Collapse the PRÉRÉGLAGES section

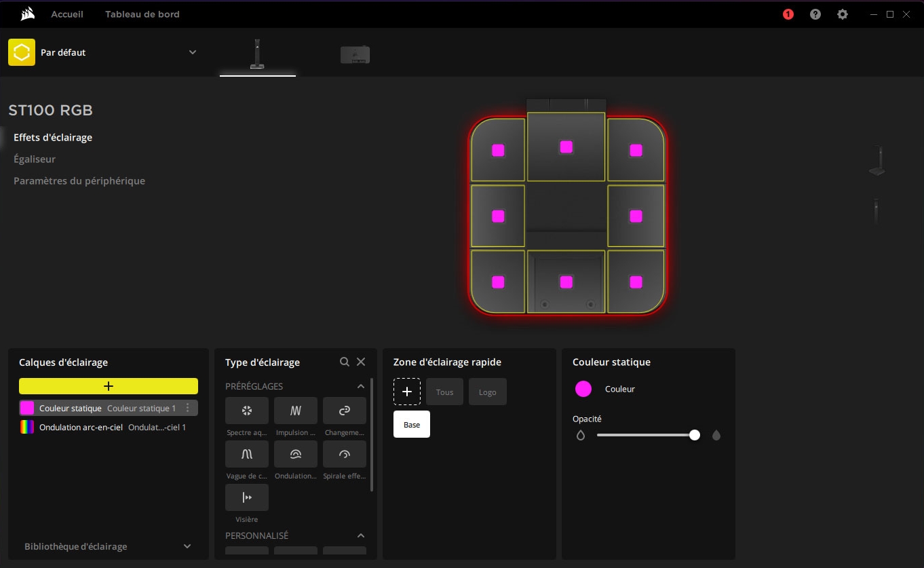click(361, 386)
